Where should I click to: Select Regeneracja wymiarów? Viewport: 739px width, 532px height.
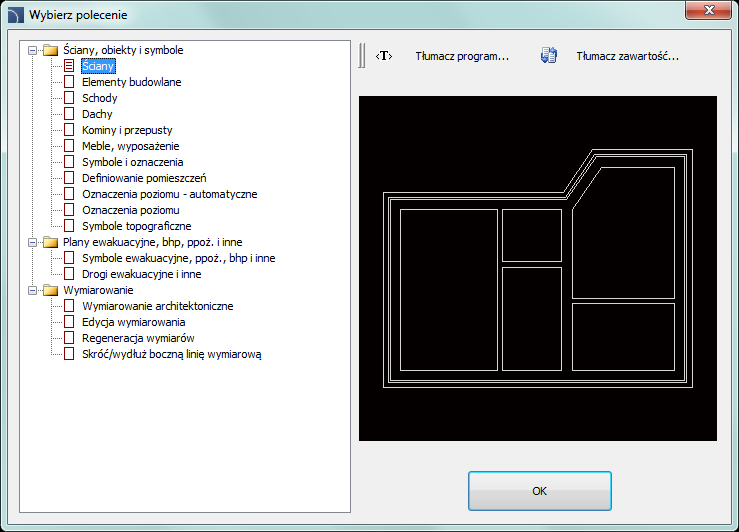pyautogui.click(x=138, y=338)
